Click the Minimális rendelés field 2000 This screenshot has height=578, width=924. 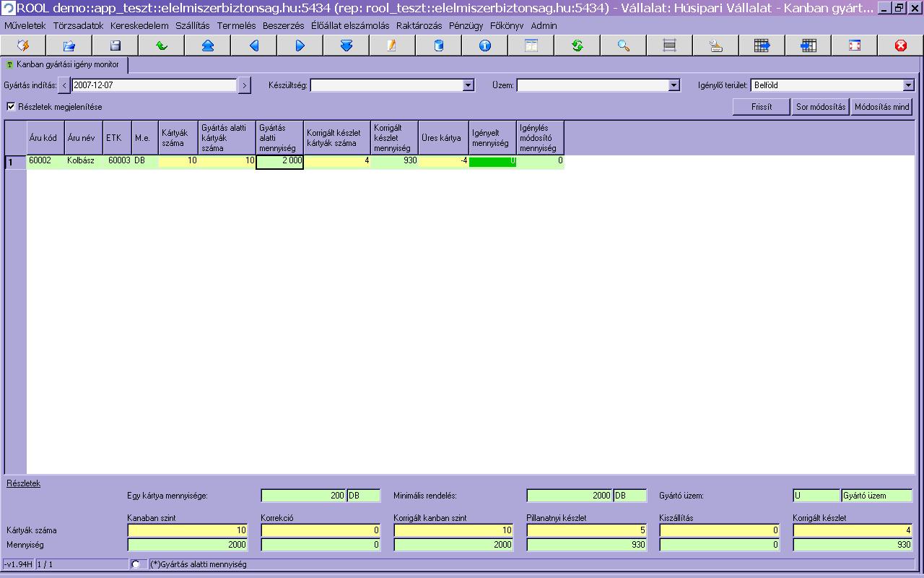click(x=570, y=496)
